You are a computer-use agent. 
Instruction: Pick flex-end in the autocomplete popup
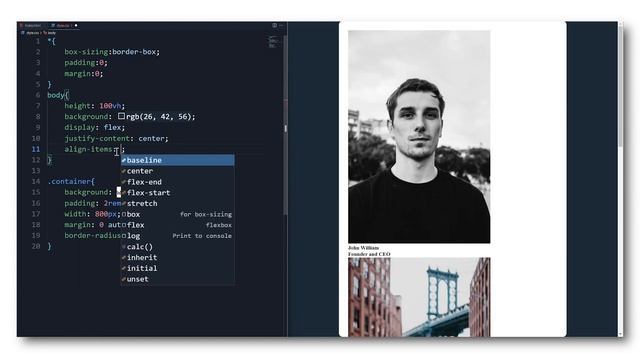pos(178,182)
